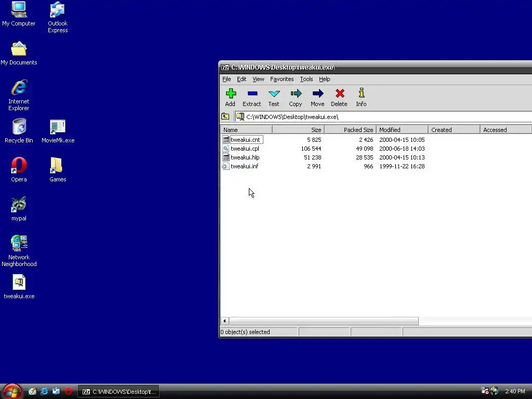Go up one folder level icon
Screen dimensions: 532x399
click(225, 117)
